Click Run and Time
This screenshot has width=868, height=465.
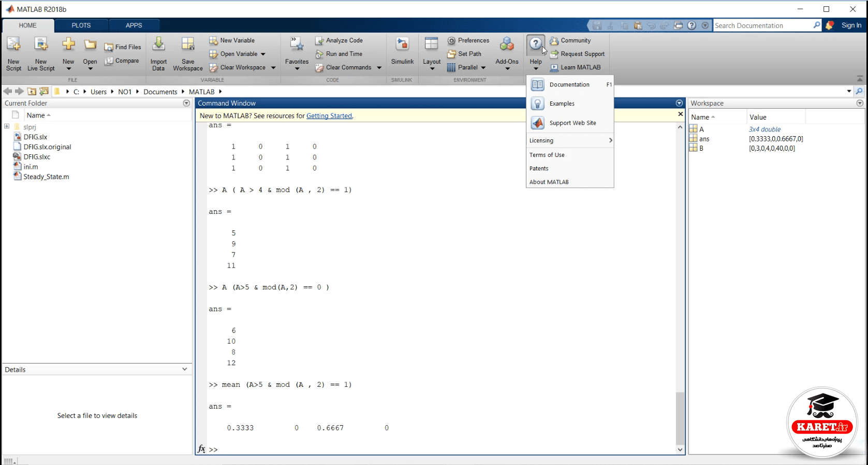(x=339, y=54)
